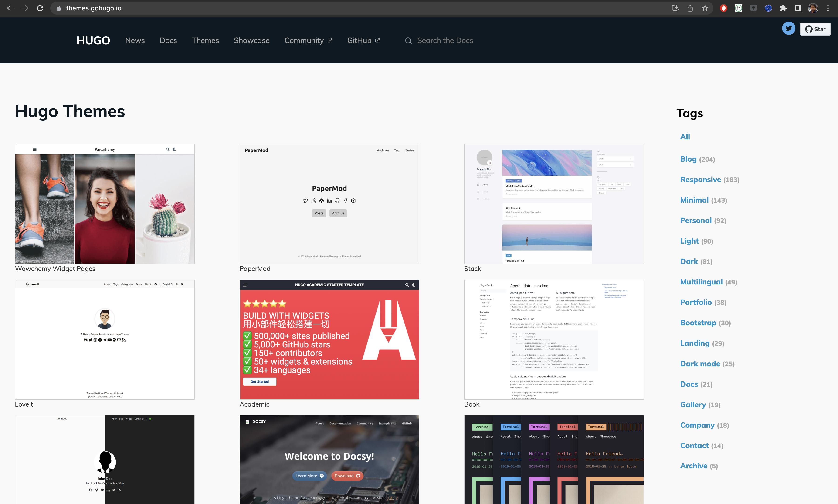Select the Twitter bird icon in PaperMod preview
This screenshot has width=838, height=504.
[306, 201]
